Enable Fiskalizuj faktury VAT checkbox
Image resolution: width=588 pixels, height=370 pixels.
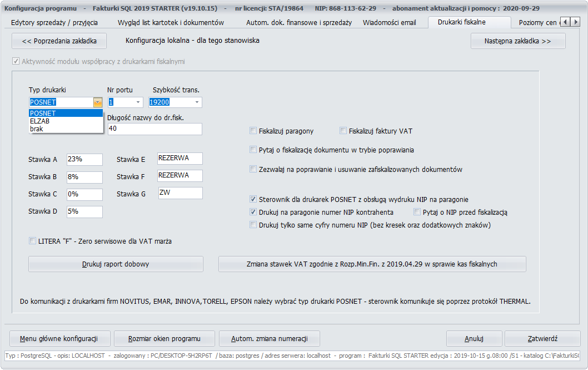343,131
